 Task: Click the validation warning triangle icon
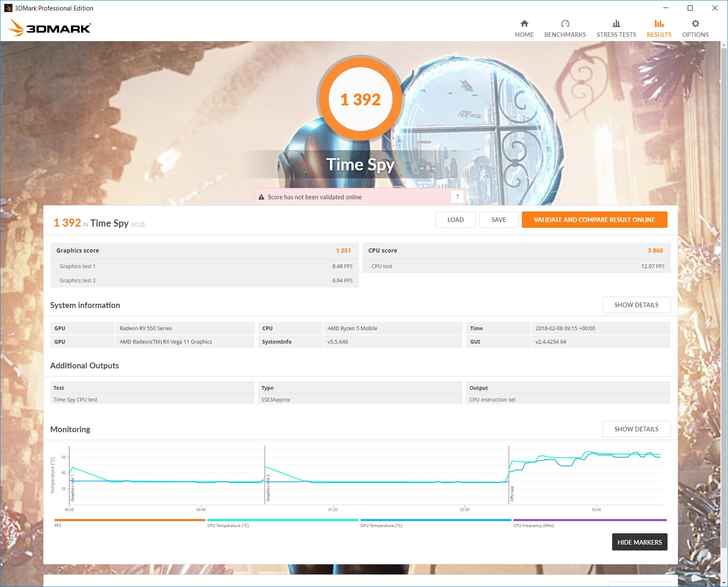(x=261, y=197)
